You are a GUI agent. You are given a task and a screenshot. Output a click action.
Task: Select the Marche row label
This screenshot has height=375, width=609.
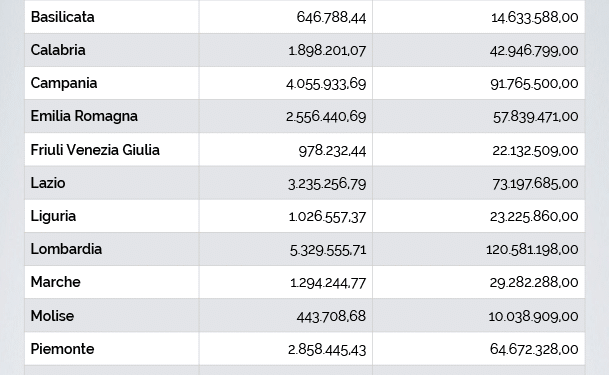coord(56,282)
